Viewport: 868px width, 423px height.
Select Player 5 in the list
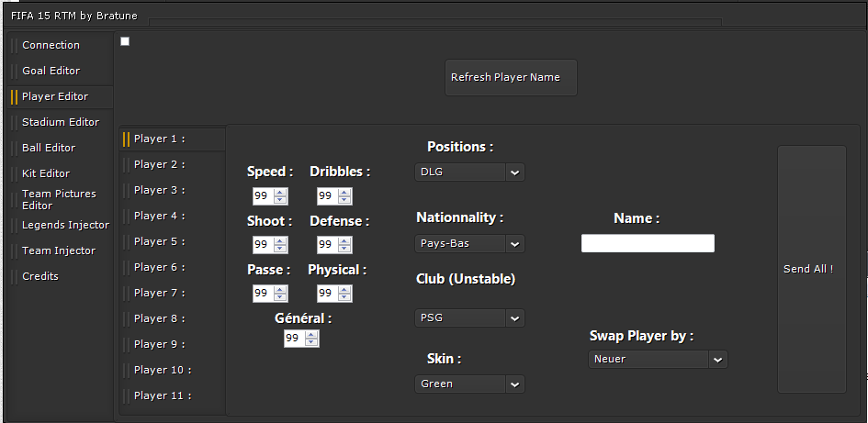pyautogui.click(x=173, y=241)
